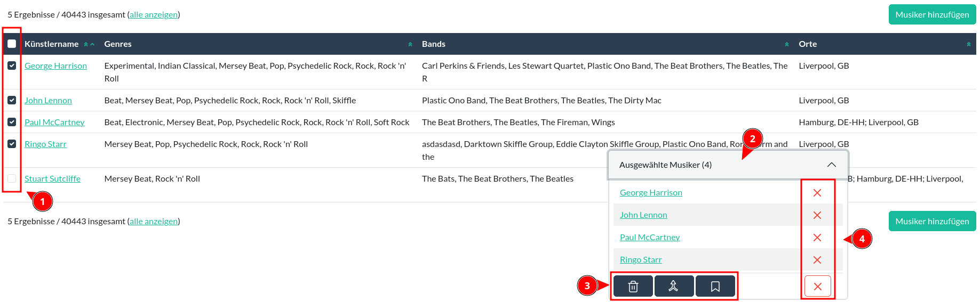Click the merge musicians icon button
This screenshot has height=302, width=980.
[x=674, y=286]
